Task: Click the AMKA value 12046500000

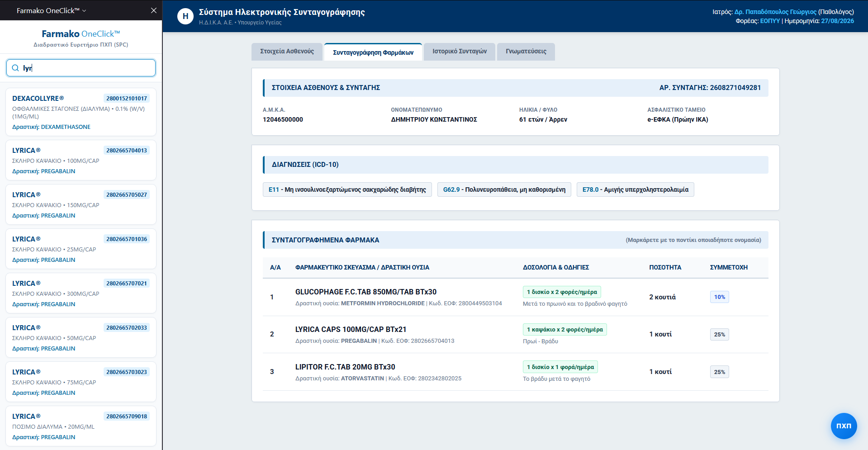Action: click(x=283, y=119)
